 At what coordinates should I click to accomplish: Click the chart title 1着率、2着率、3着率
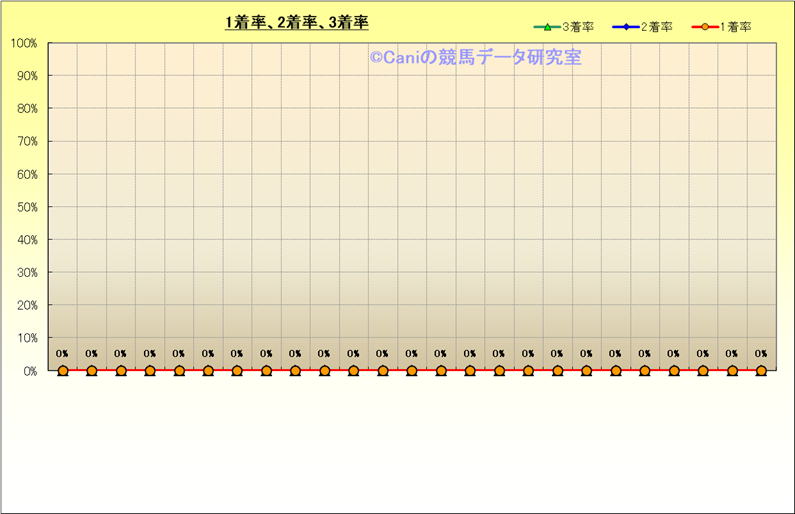point(297,23)
